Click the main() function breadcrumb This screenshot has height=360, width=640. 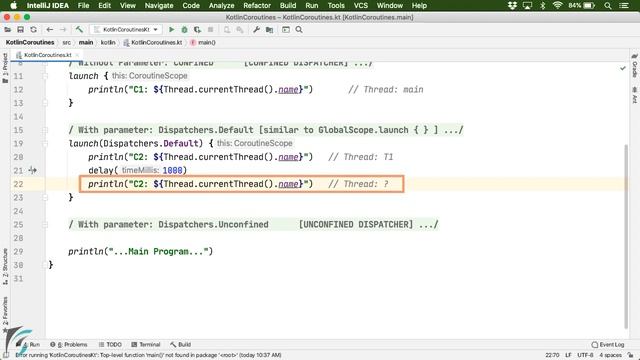pyautogui.click(x=203, y=42)
